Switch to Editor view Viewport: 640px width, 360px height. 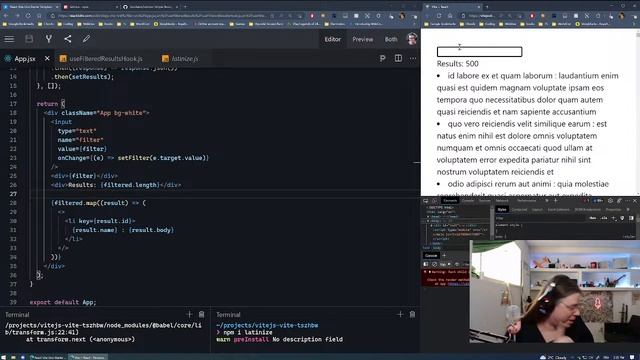pyautogui.click(x=333, y=39)
